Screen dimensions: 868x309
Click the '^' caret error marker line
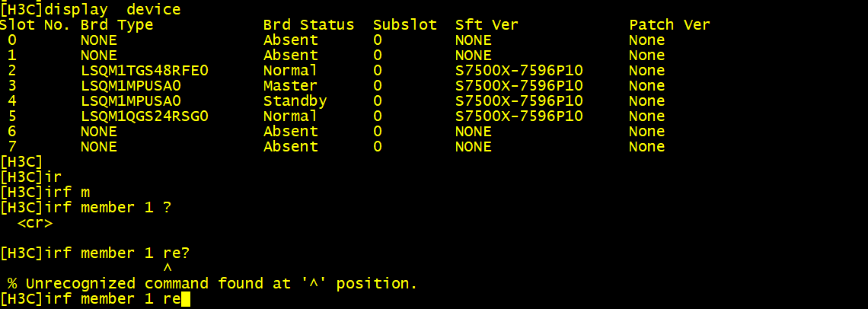click(168, 269)
